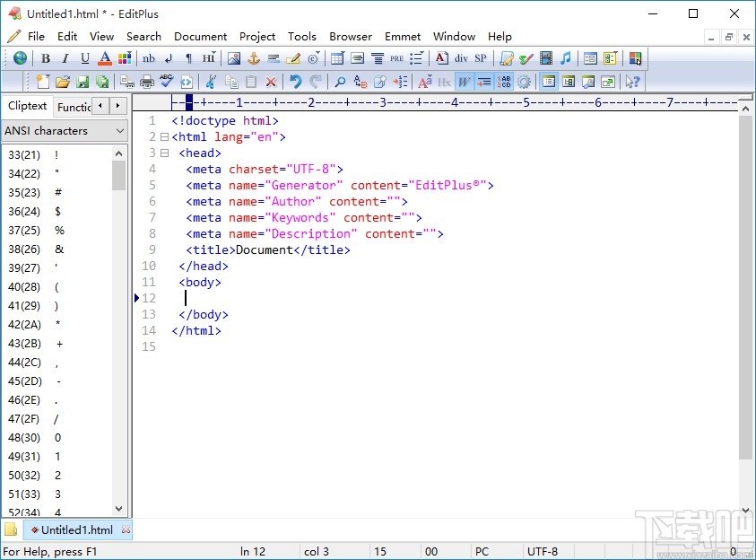
Task: Open the Document menu
Action: click(x=201, y=37)
